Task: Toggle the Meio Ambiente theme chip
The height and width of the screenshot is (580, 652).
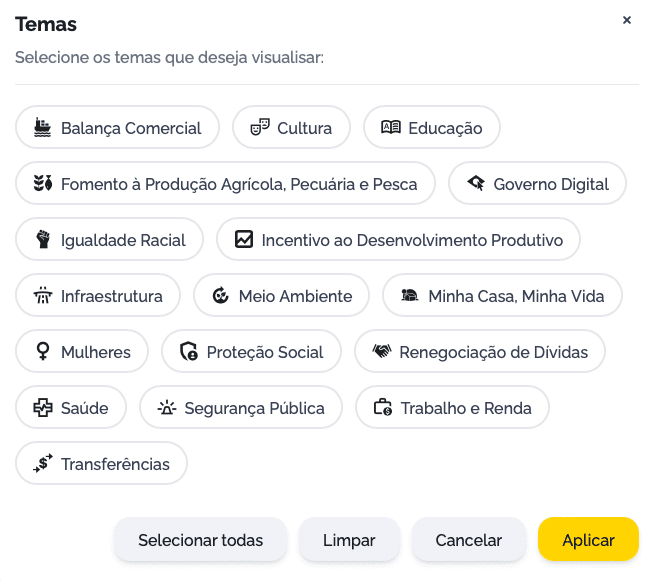Action: tap(281, 296)
